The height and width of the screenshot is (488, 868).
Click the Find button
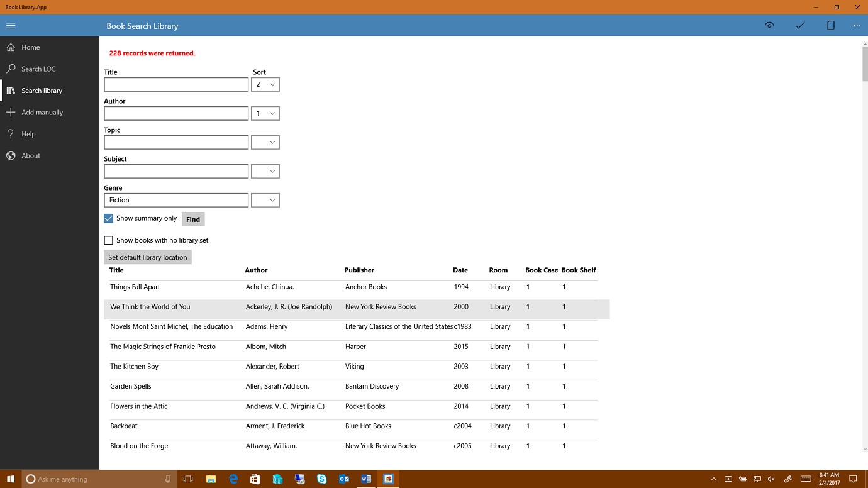193,219
